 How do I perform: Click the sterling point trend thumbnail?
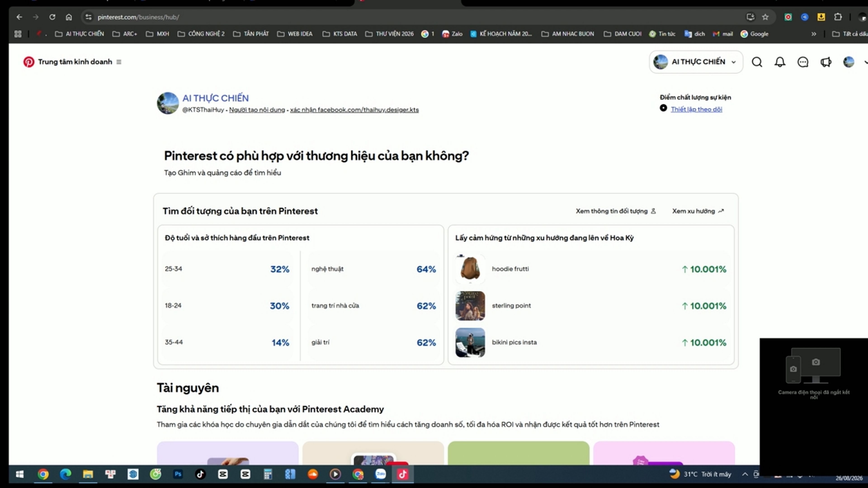click(470, 305)
